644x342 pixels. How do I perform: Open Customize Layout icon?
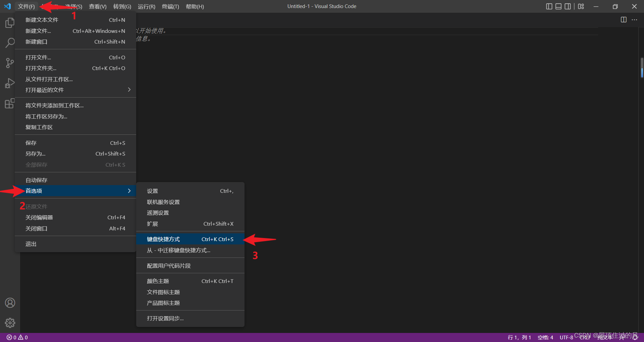[x=581, y=6]
